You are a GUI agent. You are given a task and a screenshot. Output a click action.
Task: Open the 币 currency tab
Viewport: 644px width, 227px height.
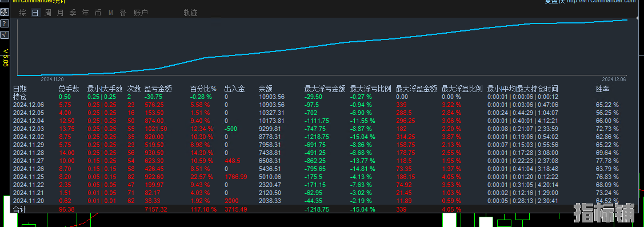pyautogui.click(x=98, y=13)
